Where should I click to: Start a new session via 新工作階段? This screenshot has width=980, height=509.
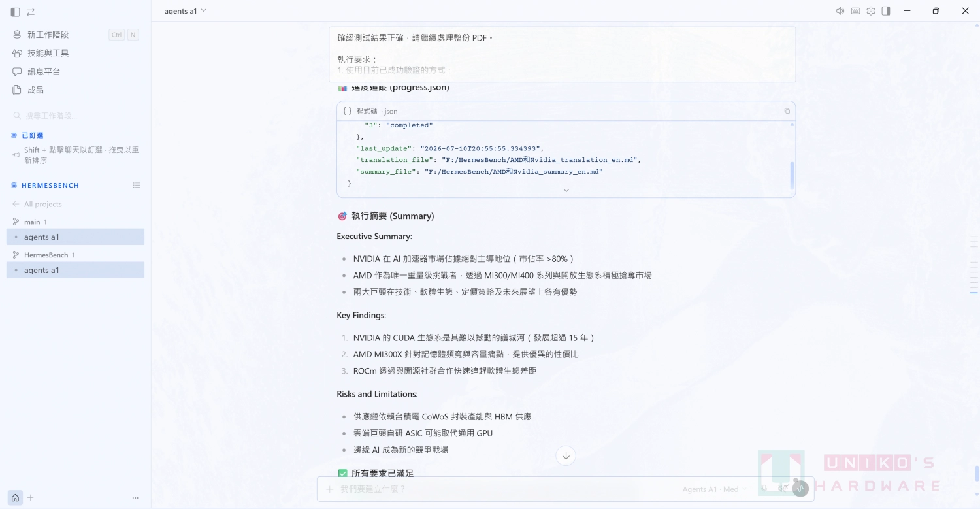(x=75, y=35)
